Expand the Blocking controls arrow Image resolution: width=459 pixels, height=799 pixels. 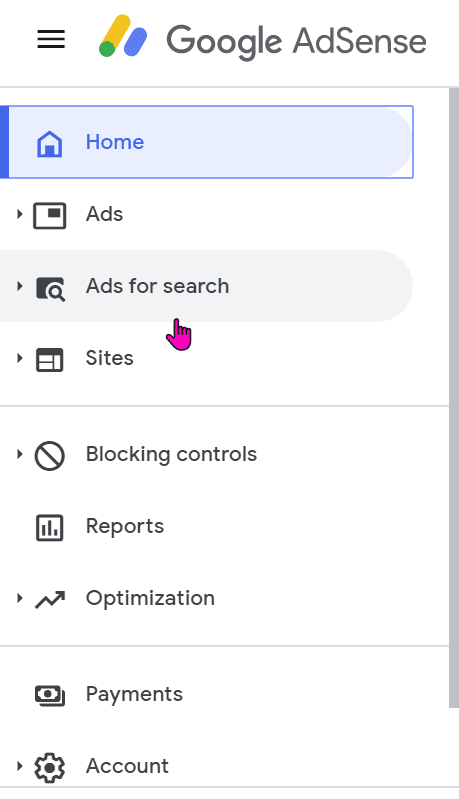[x=19, y=454]
